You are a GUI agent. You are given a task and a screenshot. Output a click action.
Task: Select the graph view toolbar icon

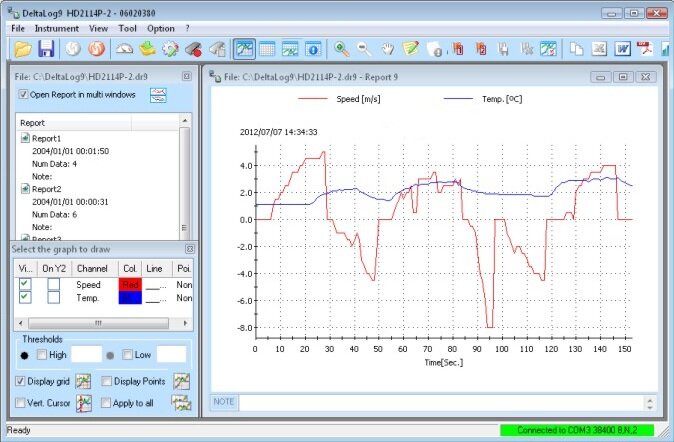coord(244,49)
